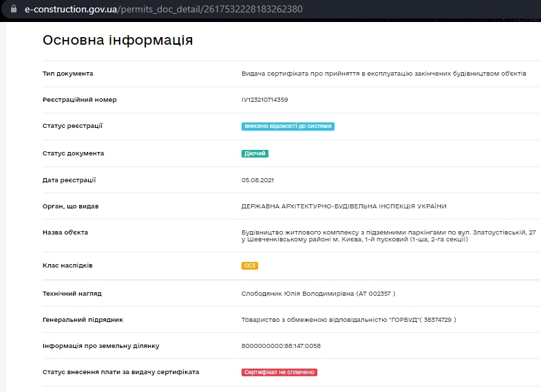Click the 'Основна інформація' heading
This screenshot has height=392, width=541.
click(x=118, y=40)
